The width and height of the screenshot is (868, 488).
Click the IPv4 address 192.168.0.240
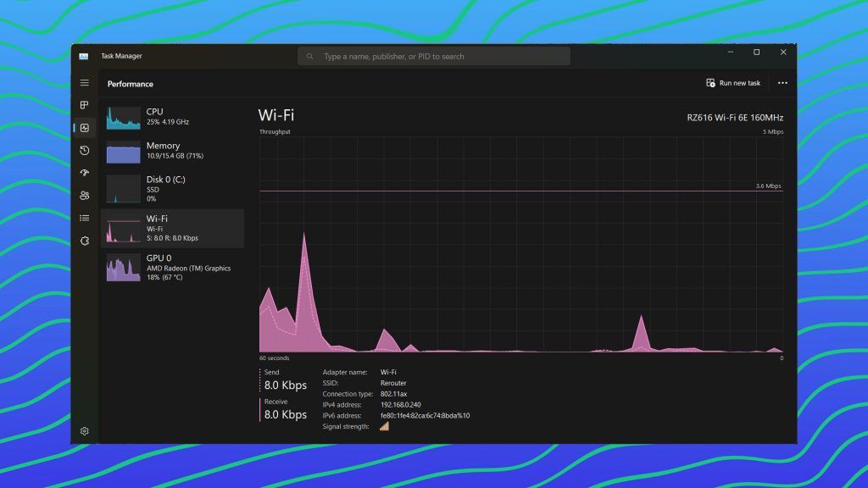tap(400, 404)
